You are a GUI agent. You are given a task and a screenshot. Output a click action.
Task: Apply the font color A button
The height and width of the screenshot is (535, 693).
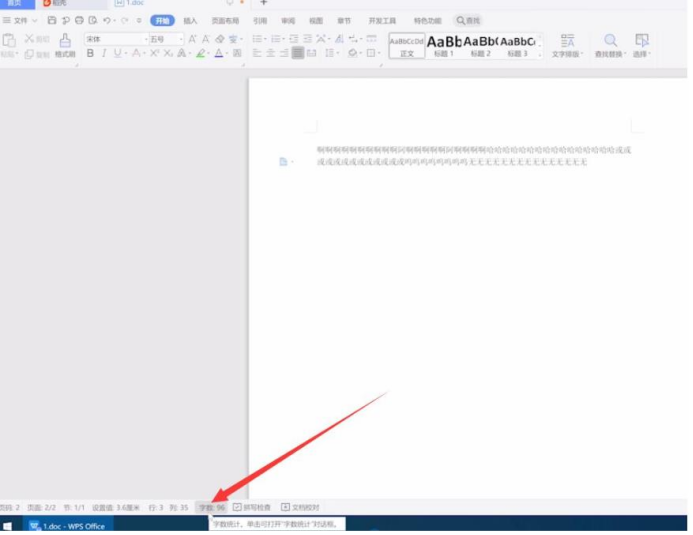[219, 53]
